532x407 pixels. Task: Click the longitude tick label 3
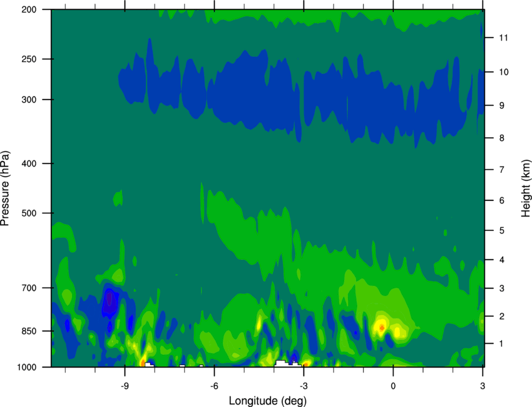pos(483,386)
